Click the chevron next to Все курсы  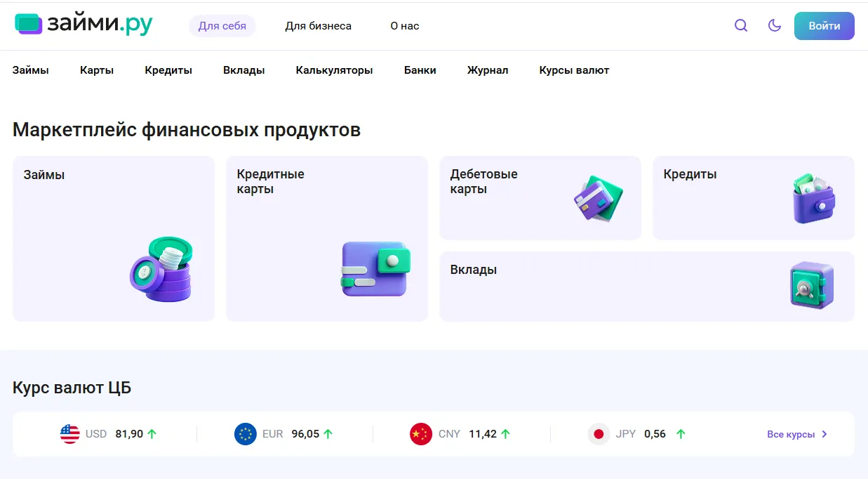824,434
